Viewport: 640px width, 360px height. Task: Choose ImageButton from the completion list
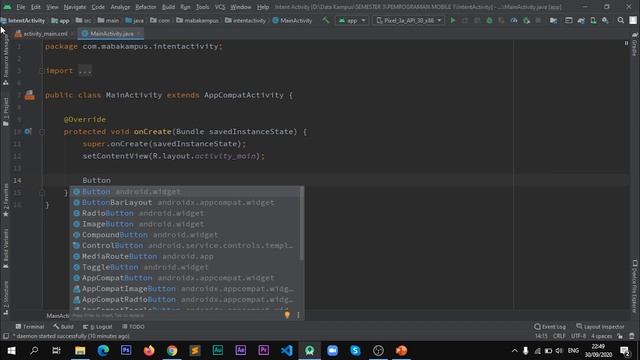(186, 224)
